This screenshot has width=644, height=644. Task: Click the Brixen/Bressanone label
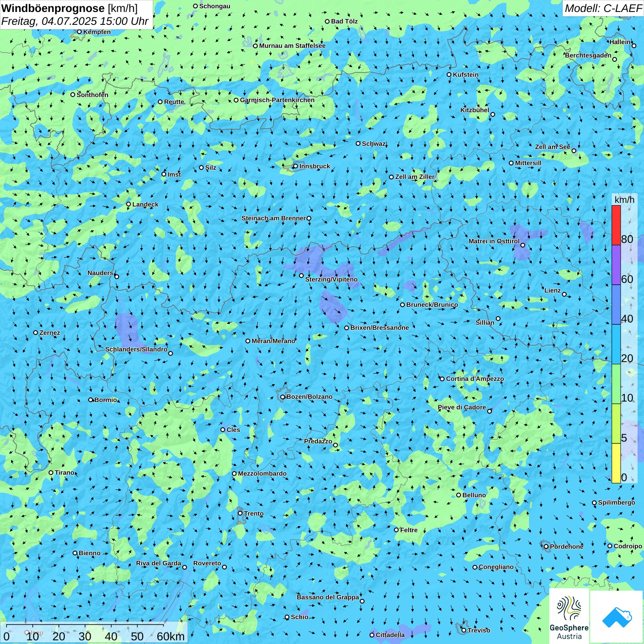coord(379,328)
